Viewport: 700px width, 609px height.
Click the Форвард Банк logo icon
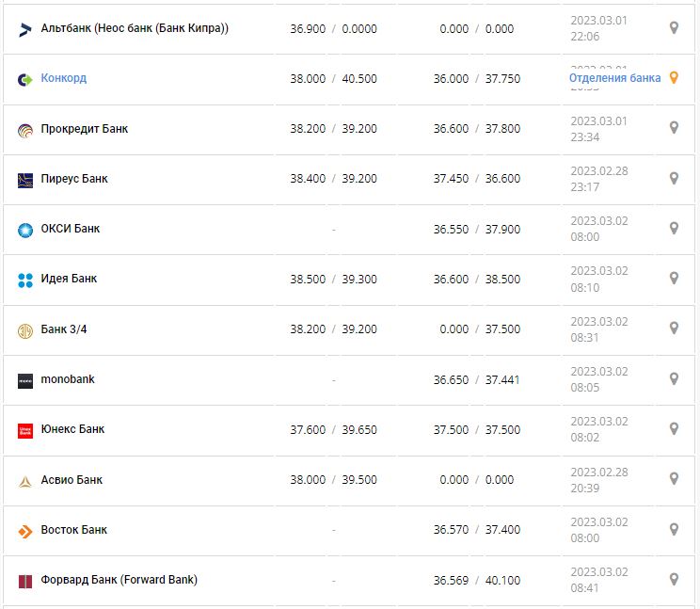tap(25, 581)
